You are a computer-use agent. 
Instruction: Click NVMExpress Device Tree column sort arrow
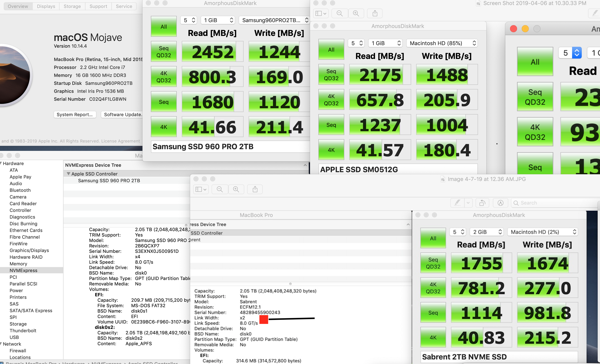coord(305,165)
